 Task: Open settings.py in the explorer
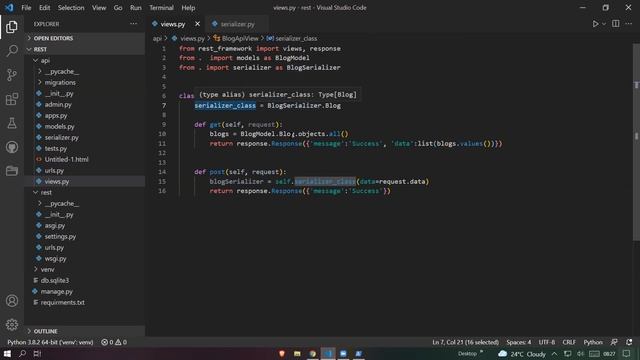[85, 236]
